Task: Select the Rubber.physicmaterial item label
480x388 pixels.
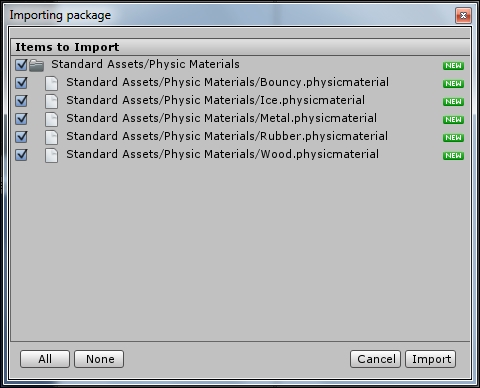Action: pos(227,136)
